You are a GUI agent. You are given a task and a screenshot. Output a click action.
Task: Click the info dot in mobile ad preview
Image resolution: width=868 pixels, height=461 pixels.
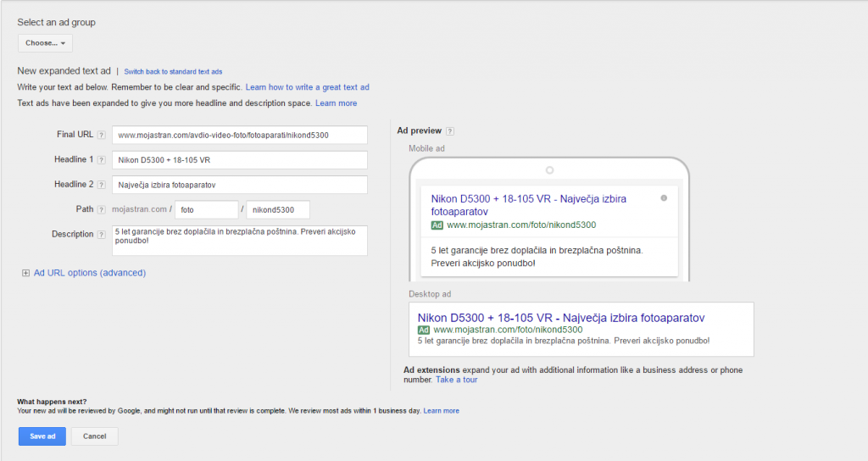tap(664, 198)
